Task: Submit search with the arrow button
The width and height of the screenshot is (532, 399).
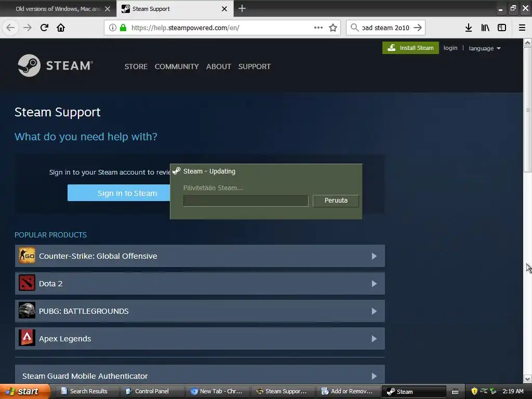Action: pyautogui.click(x=418, y=28)
